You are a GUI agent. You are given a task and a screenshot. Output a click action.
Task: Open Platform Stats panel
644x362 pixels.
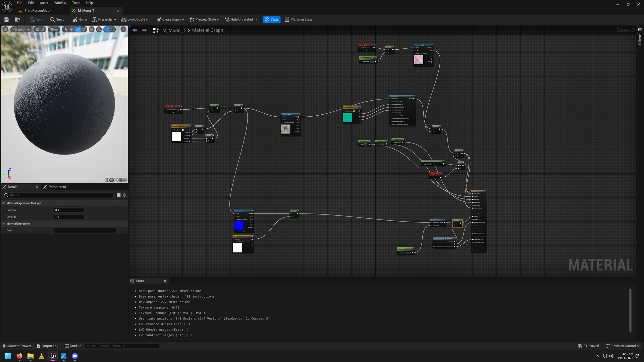[298, 19]
